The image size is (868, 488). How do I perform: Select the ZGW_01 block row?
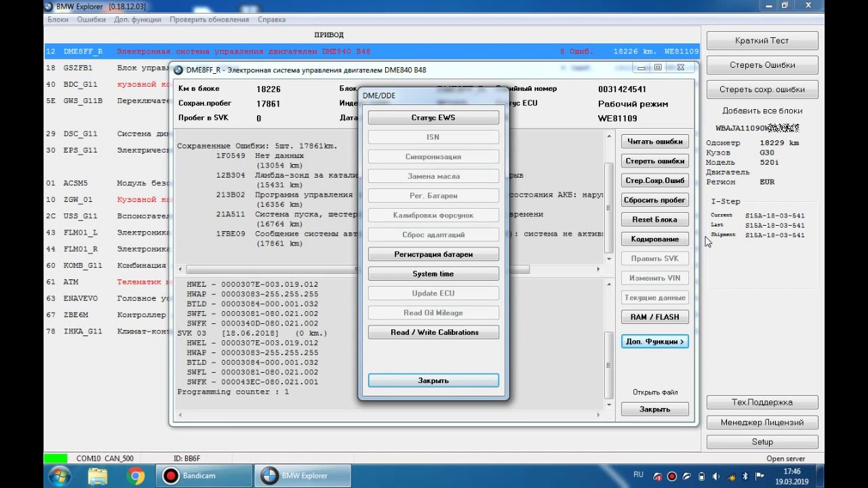coord(106,200)
